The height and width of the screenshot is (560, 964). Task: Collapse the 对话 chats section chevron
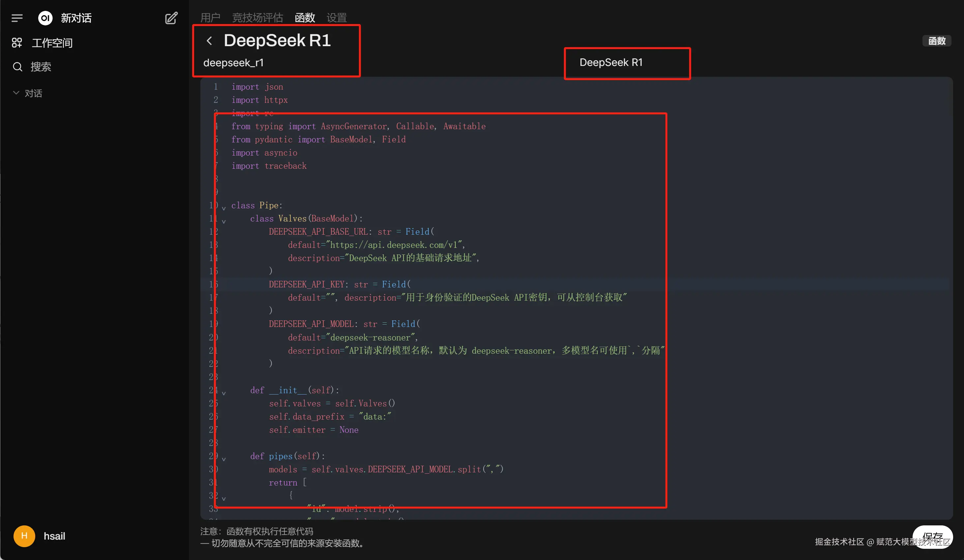coord(16,93)
